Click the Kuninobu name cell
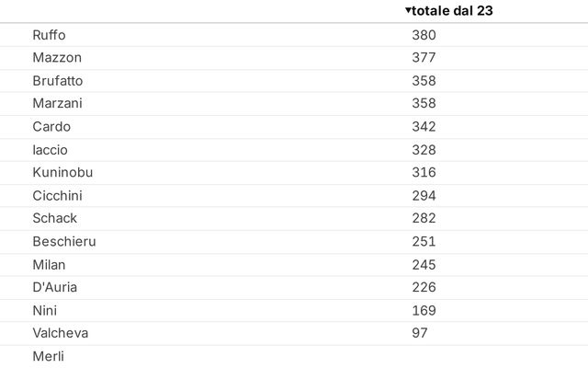Image resolution: width=588 pixels, height=368 pixels. point(62,172)
